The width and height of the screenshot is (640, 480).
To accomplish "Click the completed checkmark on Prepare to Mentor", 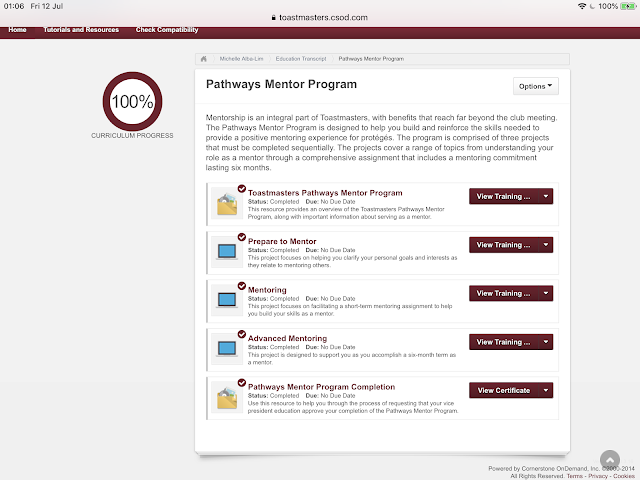I will coord(242,237).
